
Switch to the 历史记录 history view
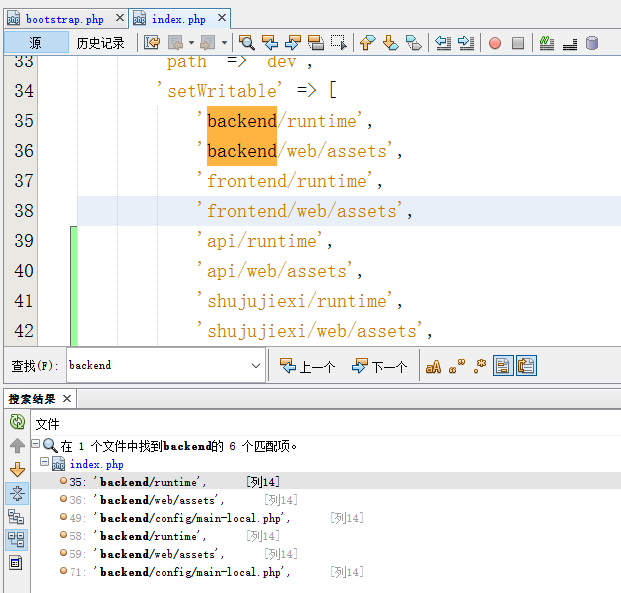click(x=101, y=43)
